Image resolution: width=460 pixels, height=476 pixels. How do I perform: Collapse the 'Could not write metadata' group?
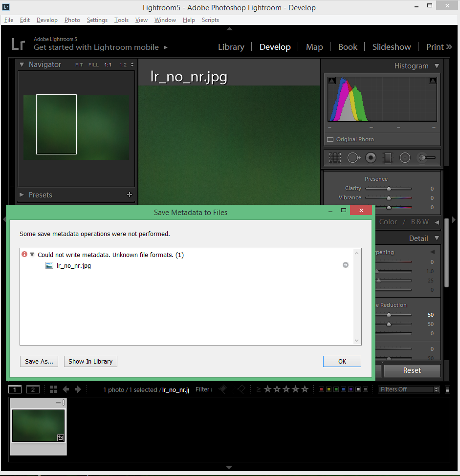coord(32,255)
